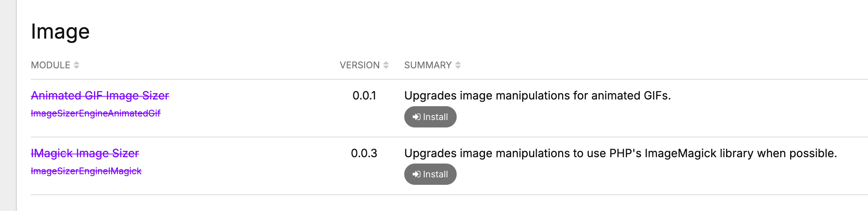The height and width of the screenshot is (211, 868).
Task: Open the IMagick Image Sizer link
Action: click(x=85, y=153)
